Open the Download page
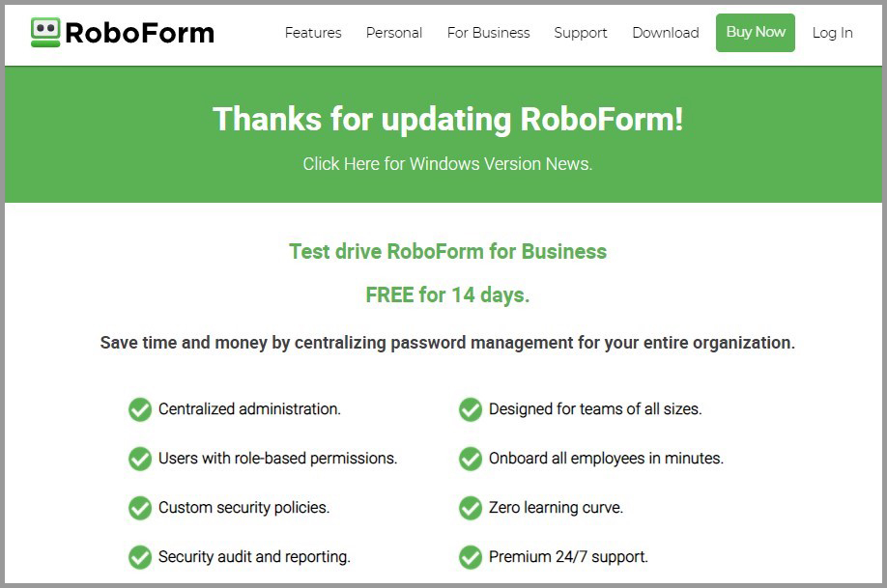 665,32
